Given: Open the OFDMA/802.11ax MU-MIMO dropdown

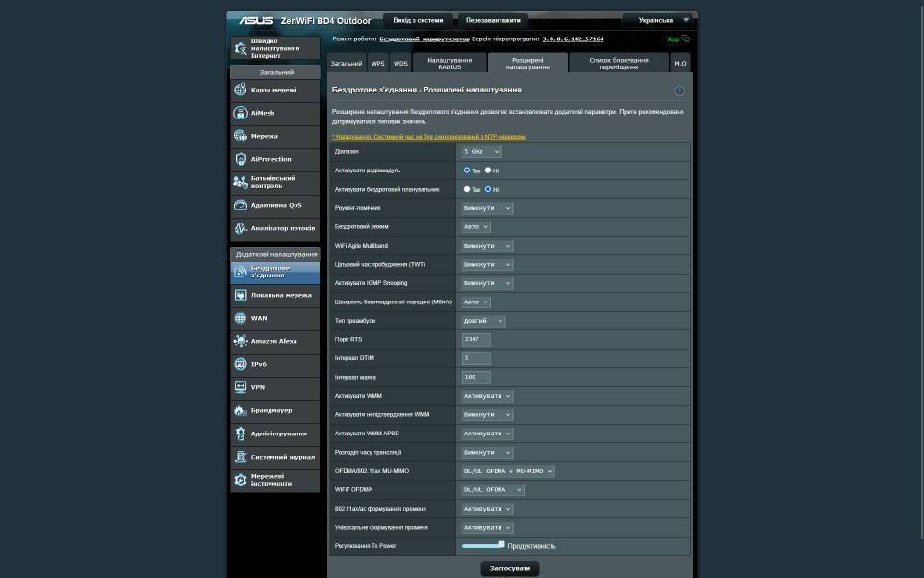Looking at the screenshot, I should pos(508,471).
